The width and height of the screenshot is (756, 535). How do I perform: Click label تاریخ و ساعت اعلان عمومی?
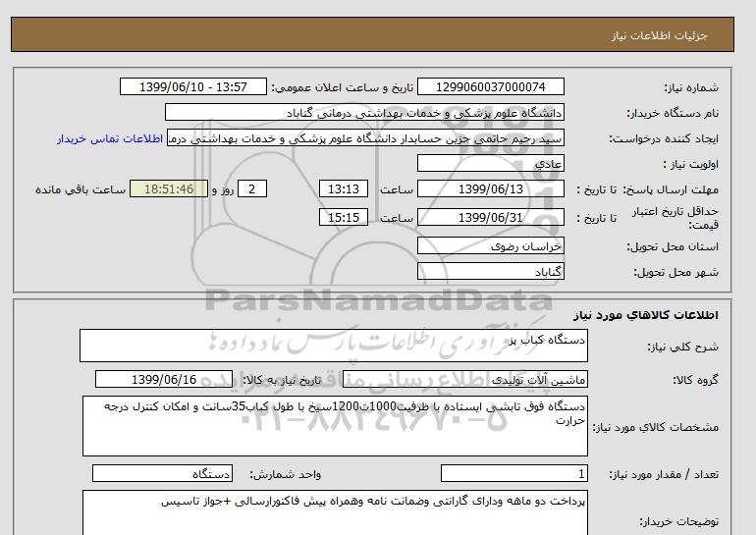(343, 87)
